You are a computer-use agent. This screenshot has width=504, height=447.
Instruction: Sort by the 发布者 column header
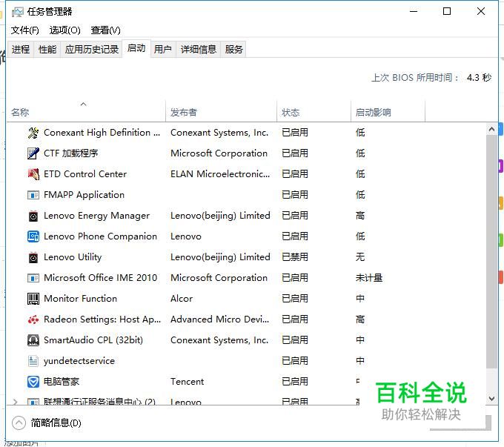coord(221,111)
